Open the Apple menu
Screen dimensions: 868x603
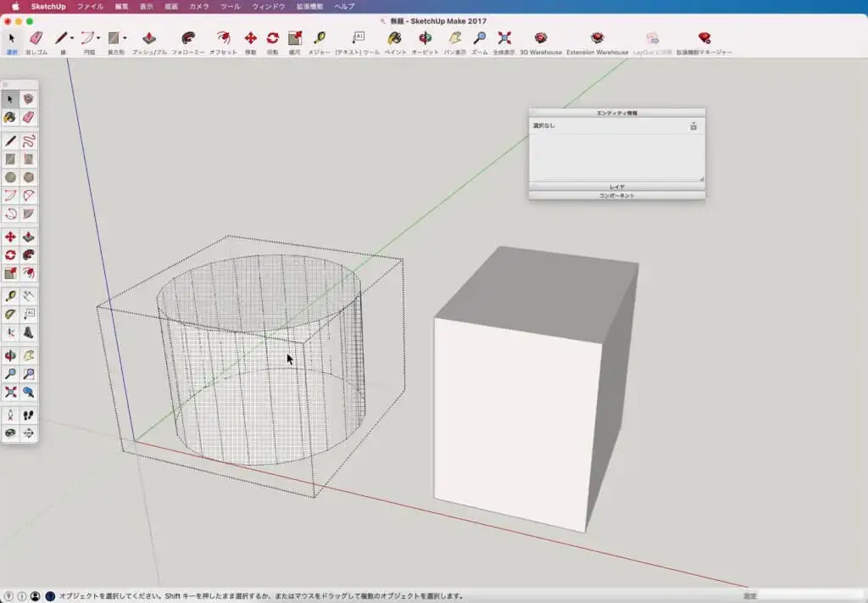pyautogui.click(x=15, y=7)
